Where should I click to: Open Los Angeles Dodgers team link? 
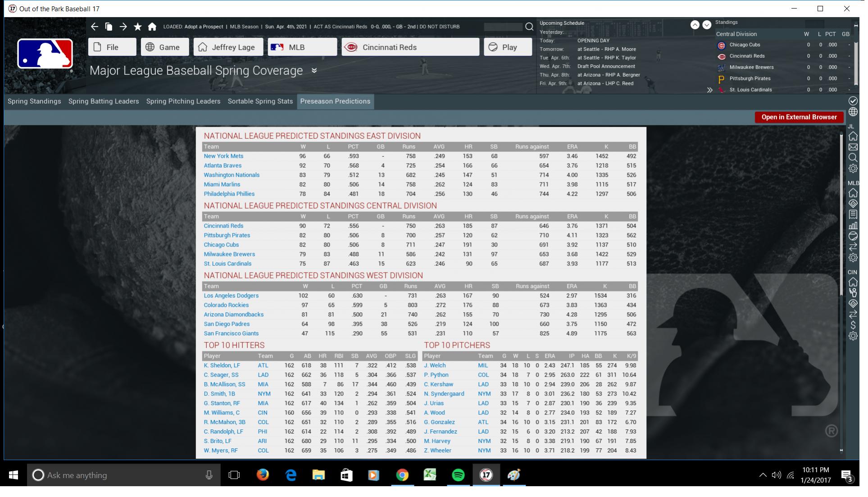pyautogui.click(x=231, y=296)
